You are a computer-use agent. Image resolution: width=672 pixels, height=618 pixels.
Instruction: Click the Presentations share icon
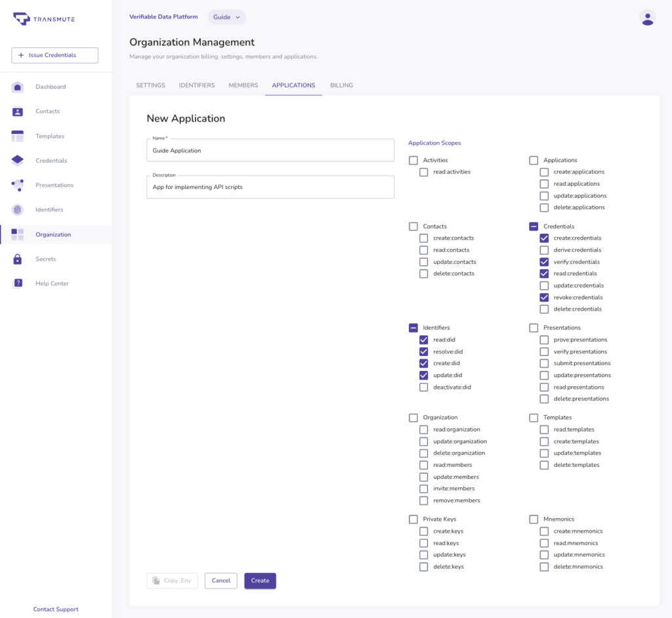tap(18, 185)
